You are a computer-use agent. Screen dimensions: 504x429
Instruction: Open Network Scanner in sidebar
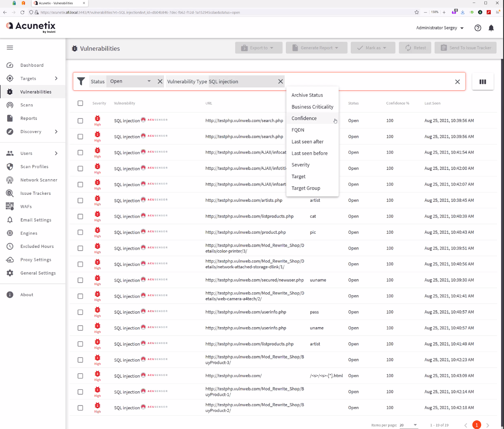click(39, 180)
